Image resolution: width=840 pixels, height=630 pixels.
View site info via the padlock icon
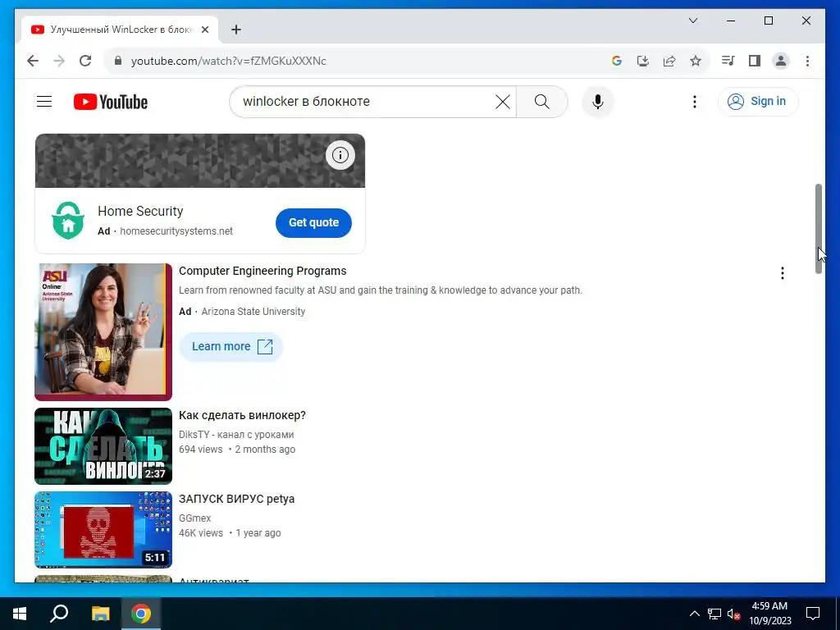[118, 61]
